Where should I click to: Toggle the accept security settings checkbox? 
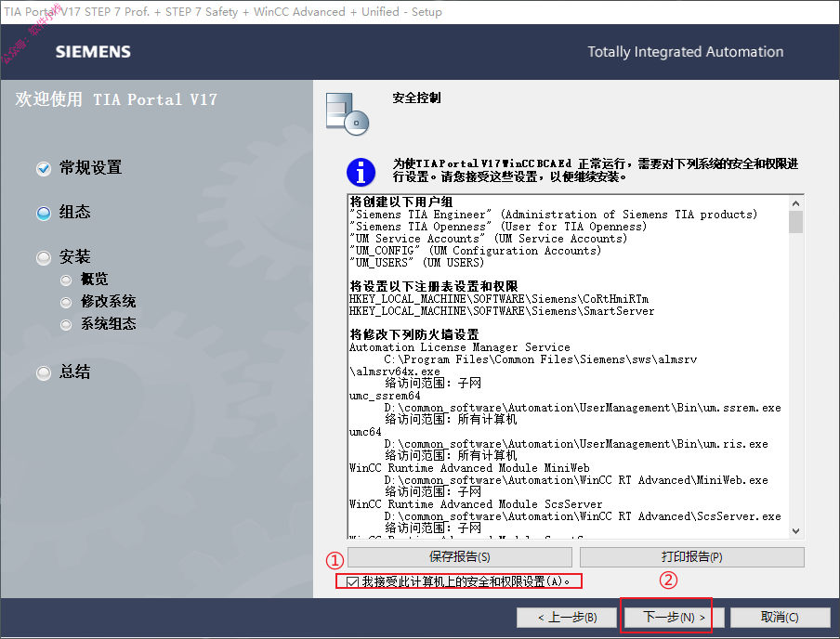tap(352, 581)
